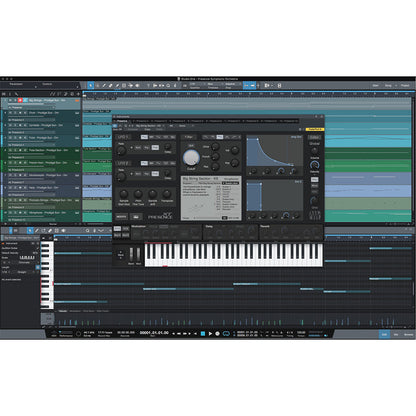This screenshot has height=416, width=416.
Task: Select the Mute tool in the top toolbar
Action: coord(124,85)
